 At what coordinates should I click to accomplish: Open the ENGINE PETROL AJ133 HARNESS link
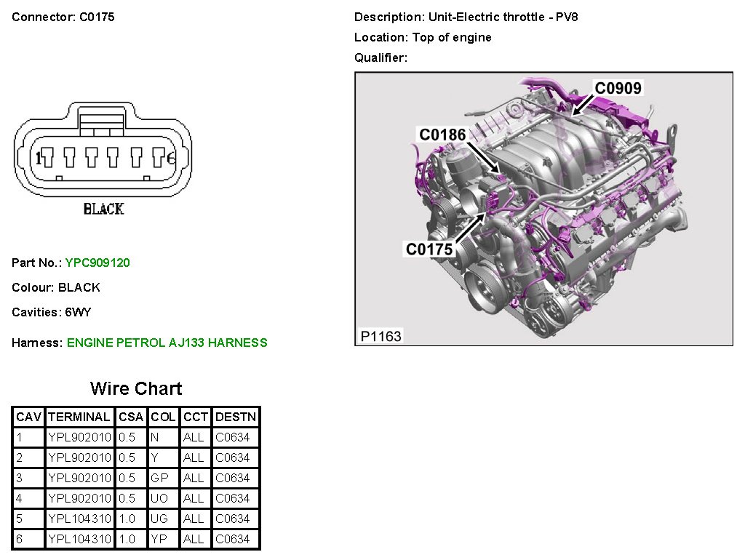pos(167,343)
